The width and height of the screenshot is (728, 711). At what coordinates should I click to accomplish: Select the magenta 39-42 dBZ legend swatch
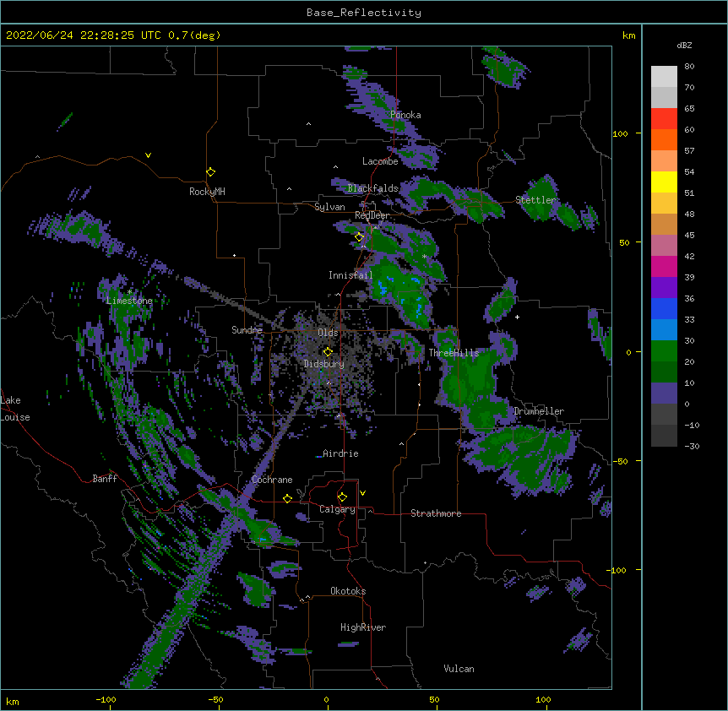(x=664, y=266)
